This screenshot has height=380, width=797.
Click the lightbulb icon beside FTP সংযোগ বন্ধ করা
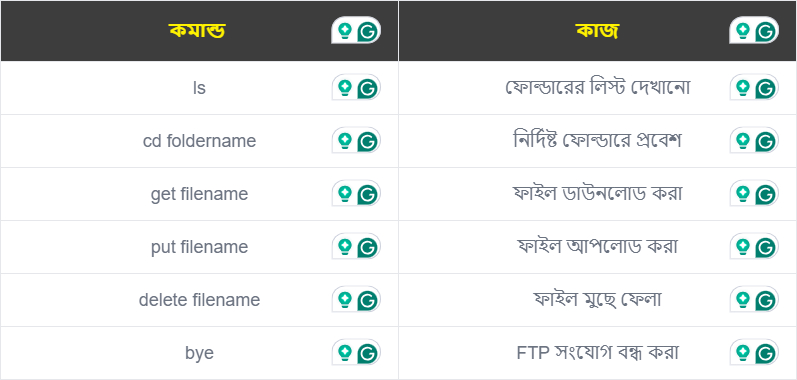click(744, 353)
